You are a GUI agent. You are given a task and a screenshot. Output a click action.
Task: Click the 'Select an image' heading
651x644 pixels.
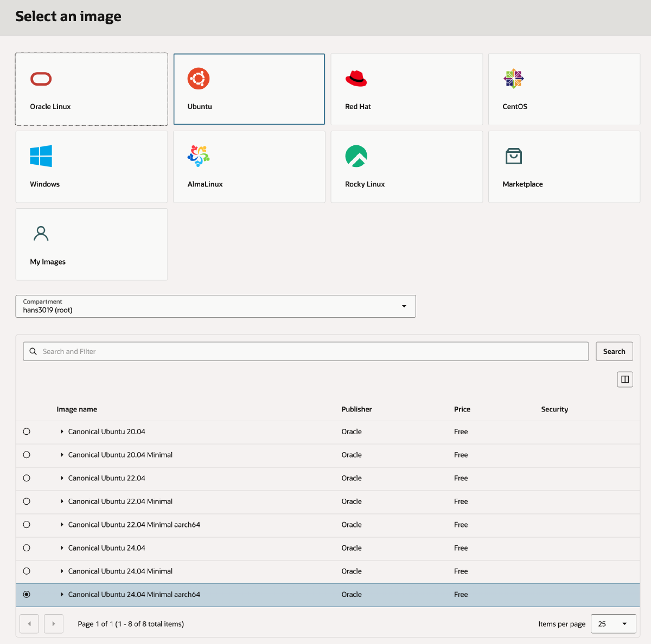(68, 17)
